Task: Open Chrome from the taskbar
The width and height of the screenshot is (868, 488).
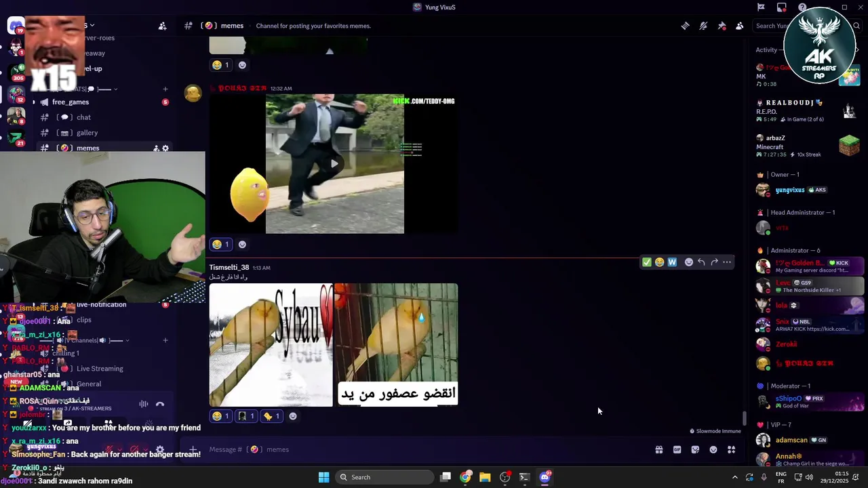Action: click(x=465, y=477)
